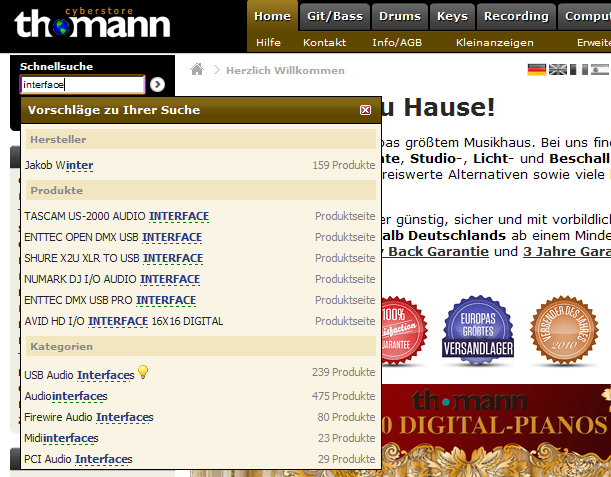Viewport: 611px width, 477px height.
Task: Follow the Back Garantie link
Action: coord(435,251)
